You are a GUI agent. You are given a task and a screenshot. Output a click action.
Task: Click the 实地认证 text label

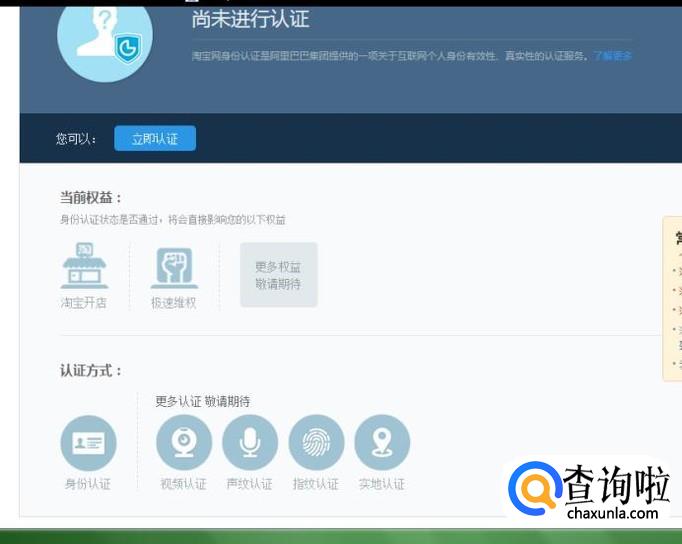(x=382, y=484)
